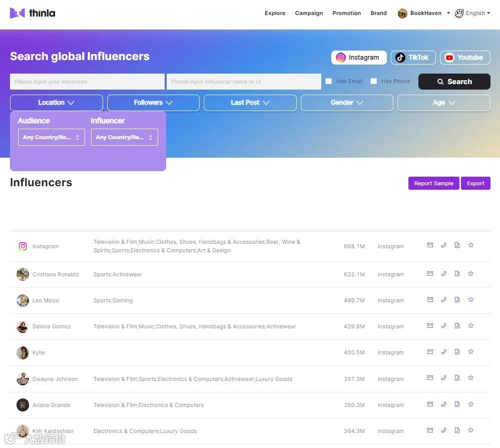Click phone icon in Ariana Grande row
This screenshot has width=500, height=448.
(x=443, y=404)
